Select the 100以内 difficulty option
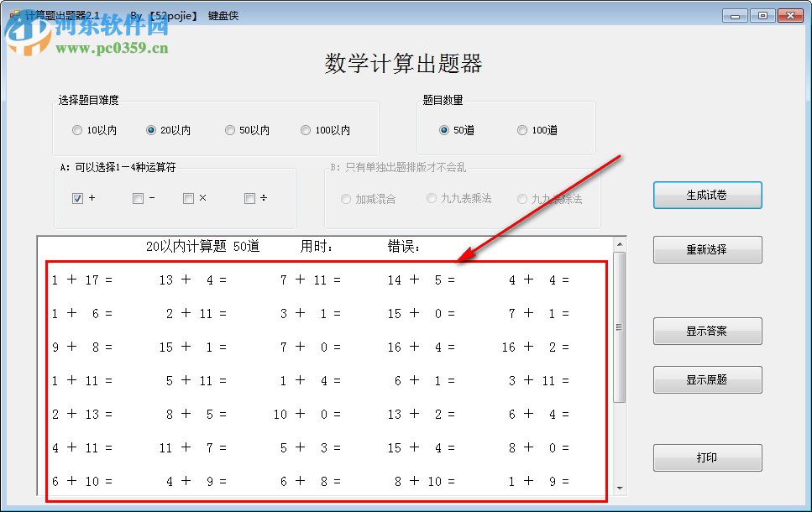Image resolution: width=812 pixels, height=512 pixels. pos(306,129)
